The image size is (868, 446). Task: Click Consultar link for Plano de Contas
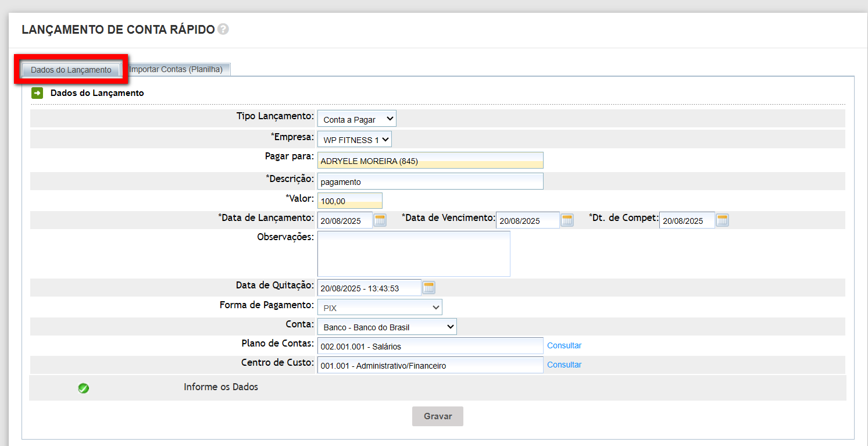click(x=564, y=345)
